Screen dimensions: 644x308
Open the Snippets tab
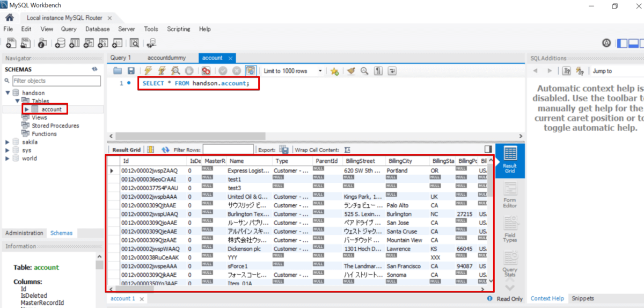(x=583, y=298)
